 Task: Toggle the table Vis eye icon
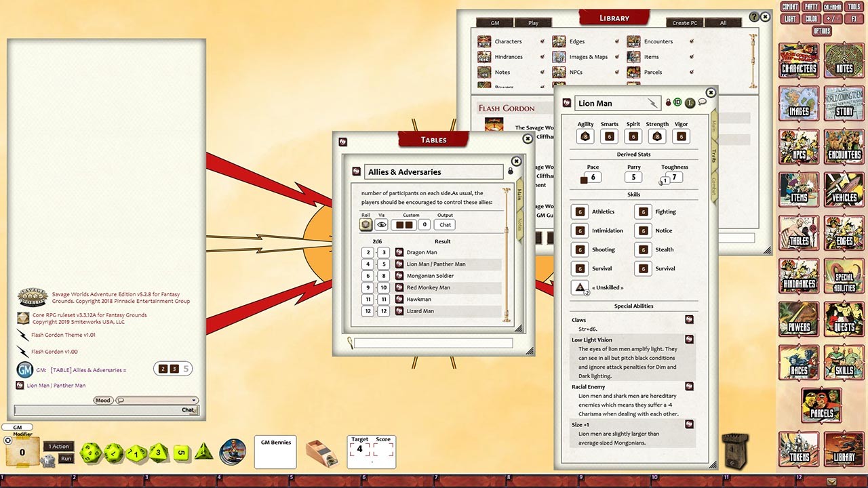coord(382,225)
